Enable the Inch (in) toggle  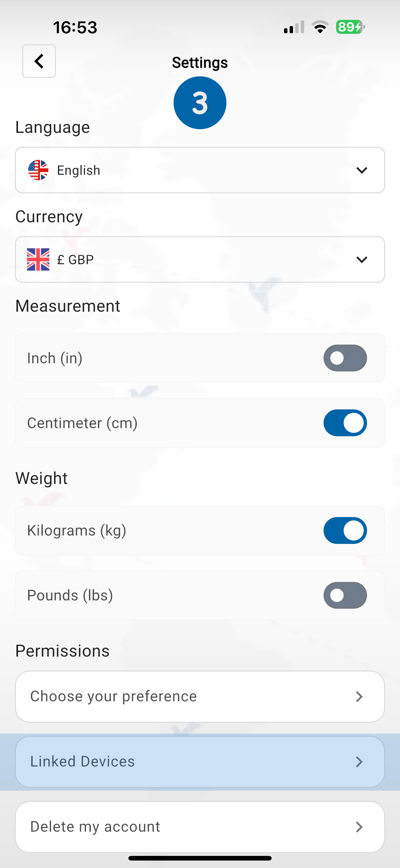(x=345, y=358)
